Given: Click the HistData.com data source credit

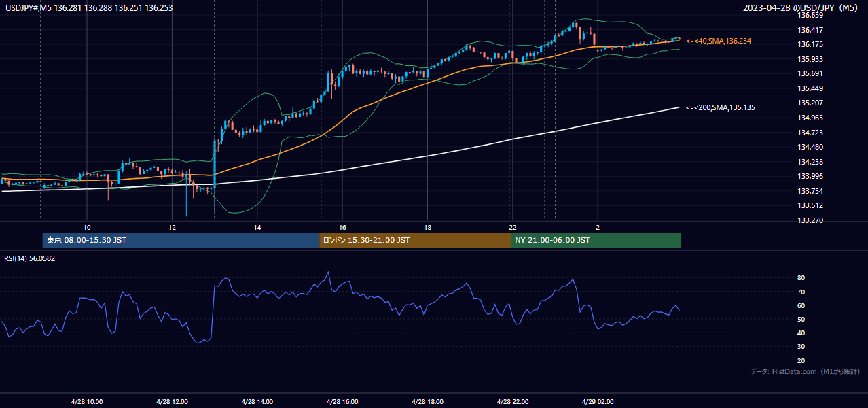Looking at the screenshot, I should click(806, 372).
